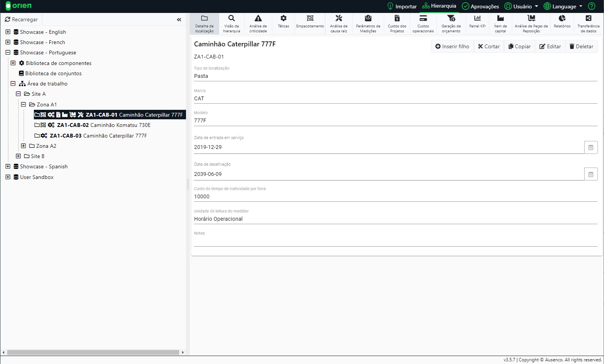Collapse Área de trabalho node
Screen dimensions: 604x364
[13, 84]
